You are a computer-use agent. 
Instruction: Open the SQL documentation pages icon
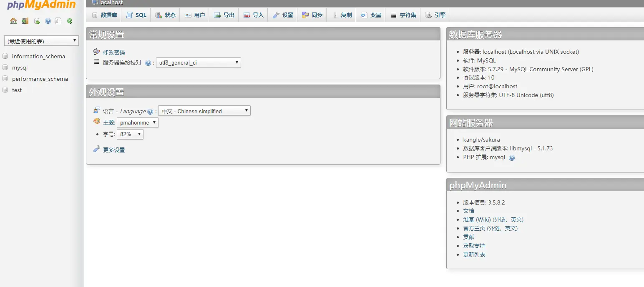(x=58, y=21)
